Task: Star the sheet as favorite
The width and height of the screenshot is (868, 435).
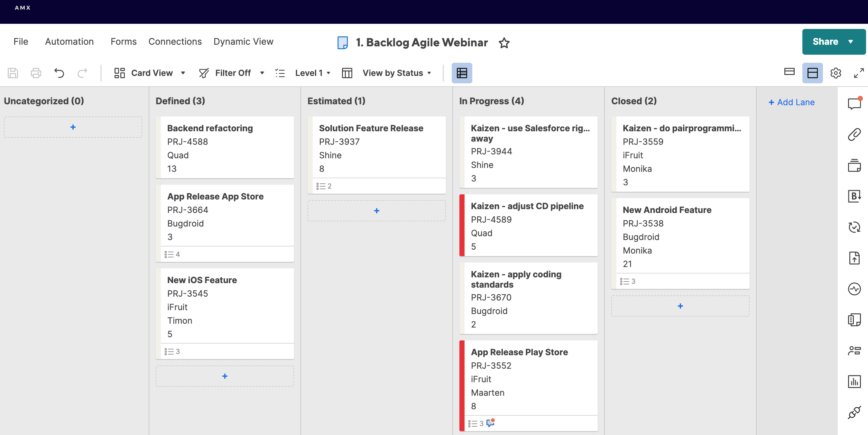Action: pos(504,43)
